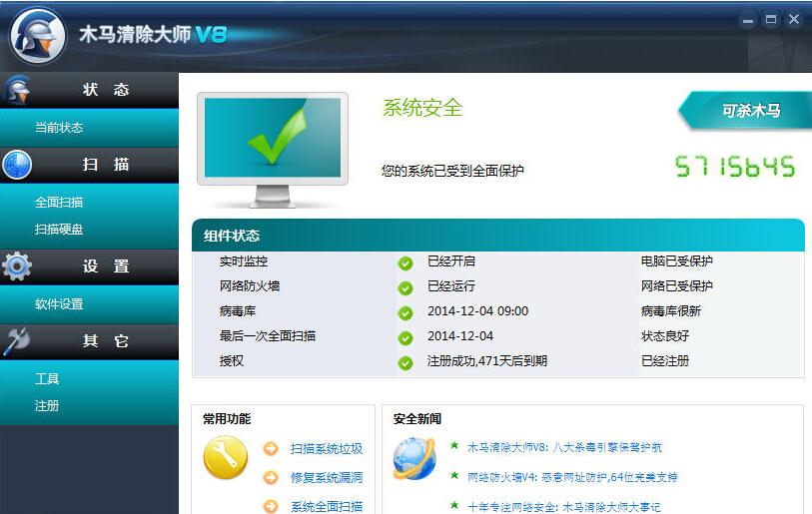Close the 木马清除大师 window
This screenshot has width=812, height=514.
pyautogui.click(x=793, y=20)
